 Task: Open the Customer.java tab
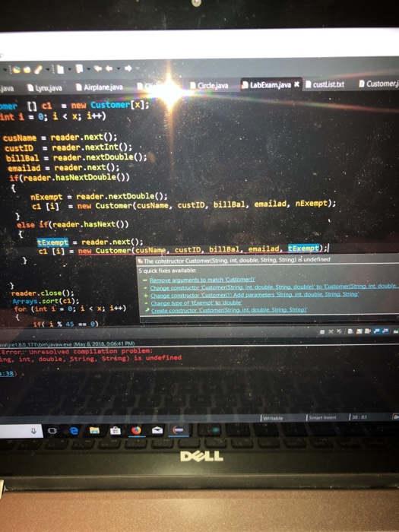pos(379,84)
